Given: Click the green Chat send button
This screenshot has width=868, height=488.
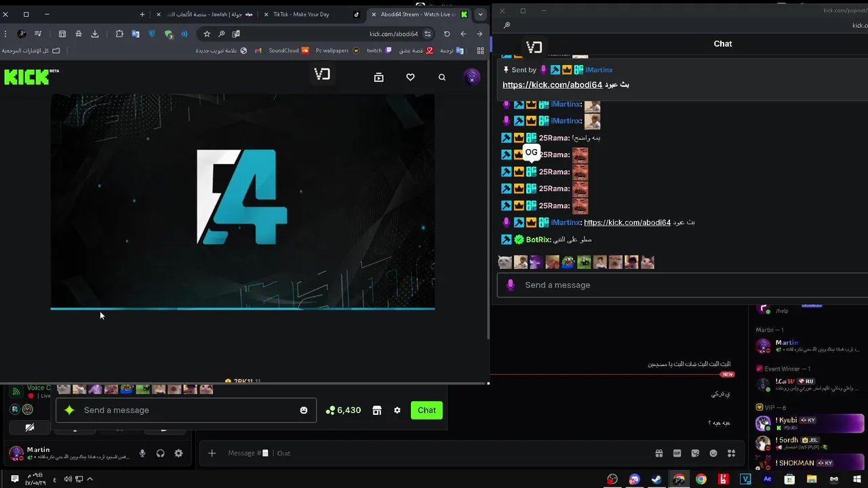Looking at the screenshot, I should 427,410.
